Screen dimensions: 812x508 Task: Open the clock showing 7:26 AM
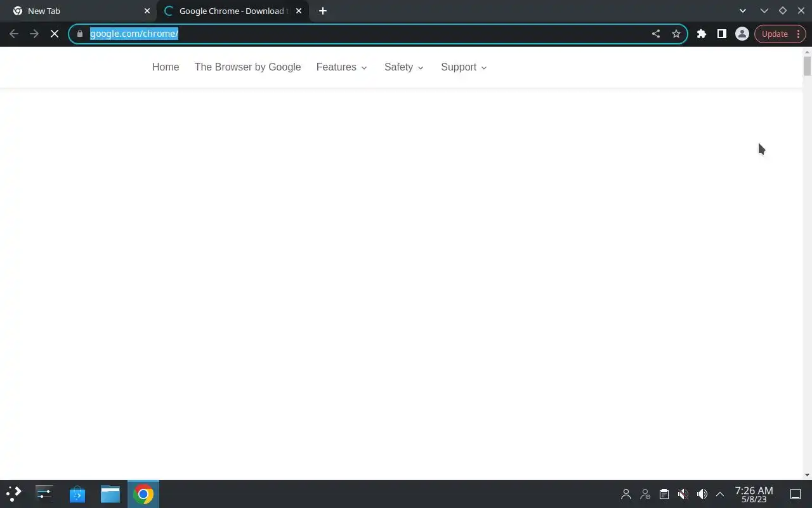(754, 494)
